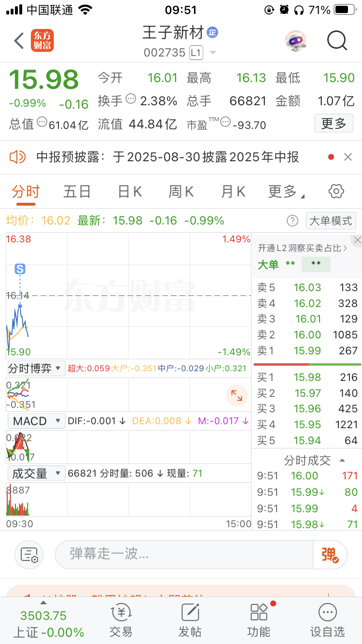The image size is (362, 644).
Task: Open the 东方财富 logo home
Action: 42,41
